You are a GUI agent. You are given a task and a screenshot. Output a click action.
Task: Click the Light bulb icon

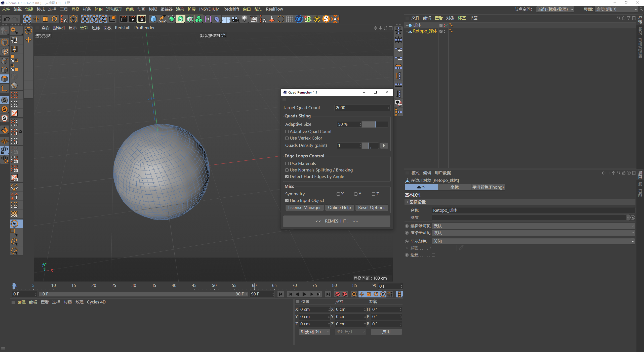(x=244, y=19)
